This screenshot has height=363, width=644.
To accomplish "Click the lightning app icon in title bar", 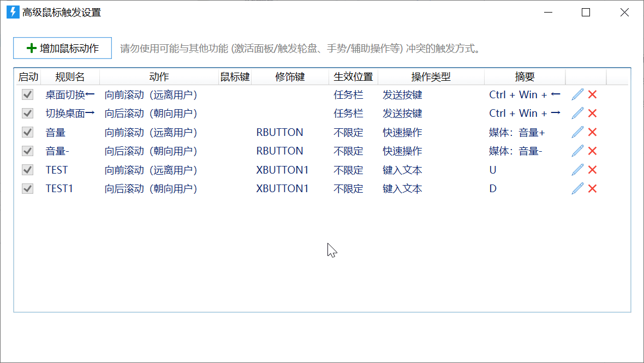I will tap(13, 13).
